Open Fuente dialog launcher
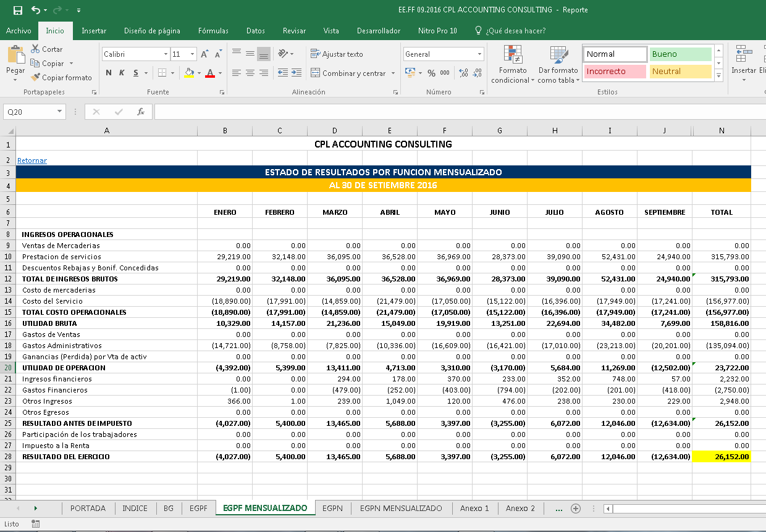The width and height of the screenshot is (766, 532). pos(223,93)
